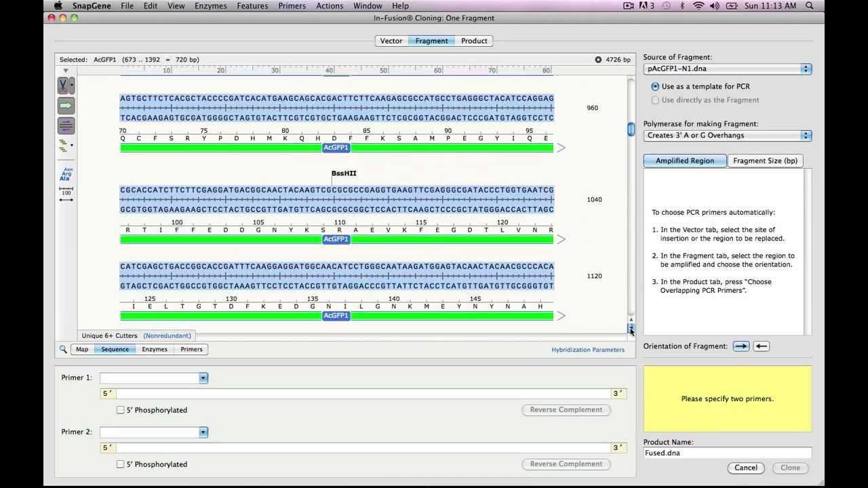Click the AcGFP1 feature label on the 960 row
Image resolution: width=868 pixels, height=488 pixels.
(336, 148)
